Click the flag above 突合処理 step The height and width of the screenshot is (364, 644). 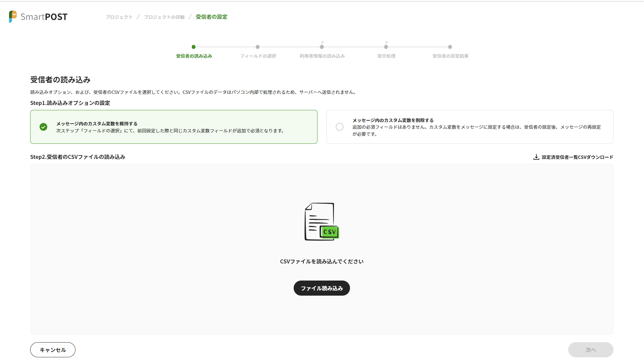tap(387, 43)
